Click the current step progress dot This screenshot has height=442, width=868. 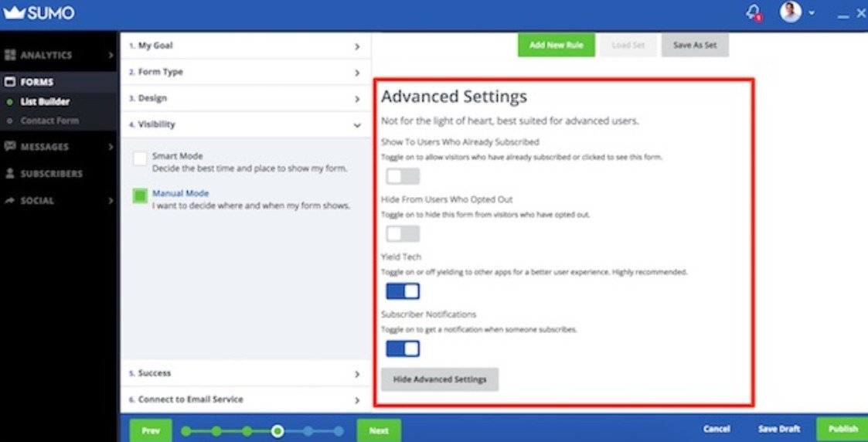[277, 431]
